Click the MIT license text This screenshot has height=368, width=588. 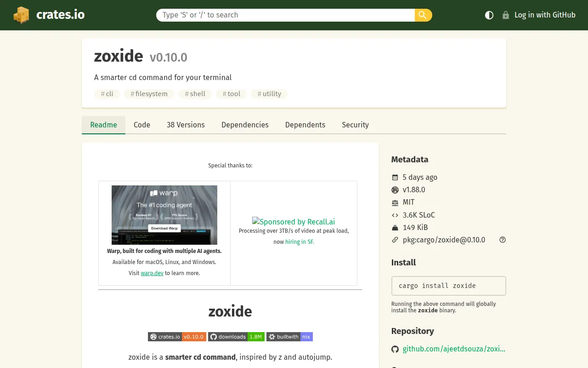tap(409, 202)
